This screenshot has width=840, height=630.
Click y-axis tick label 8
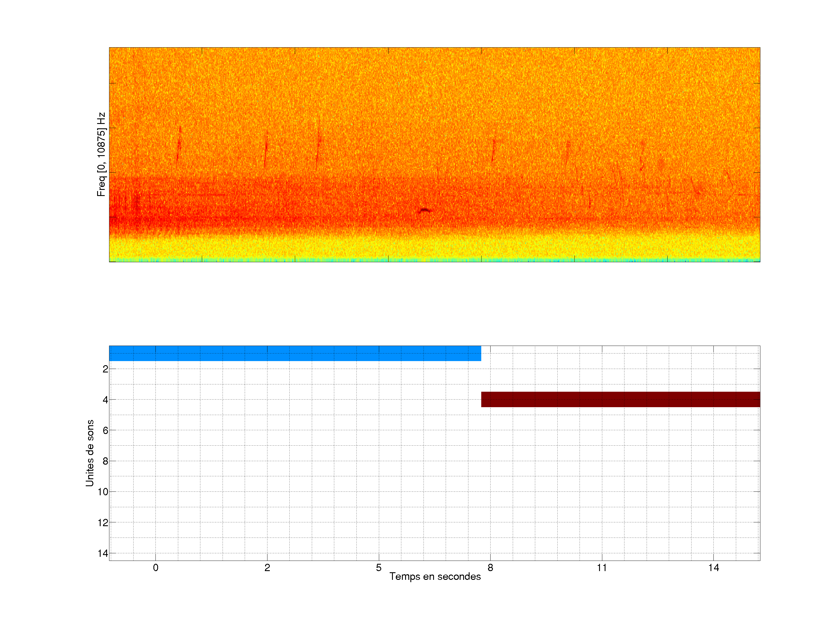pyautogui.click(x=105, y=461)
